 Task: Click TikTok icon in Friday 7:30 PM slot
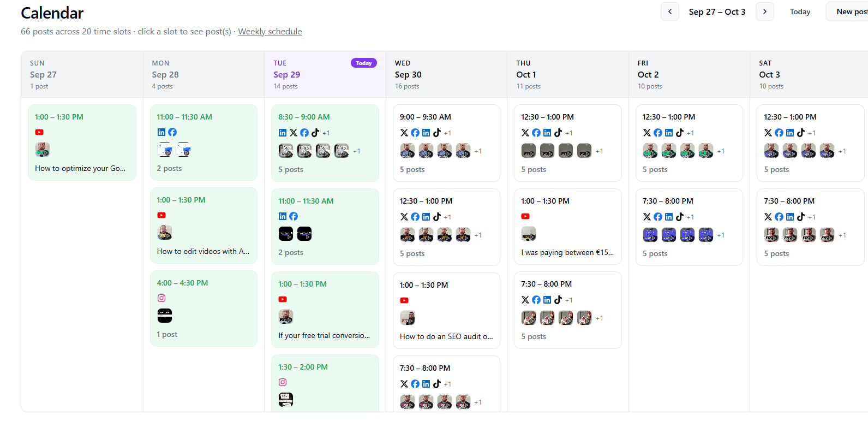(x=680, y=217)
